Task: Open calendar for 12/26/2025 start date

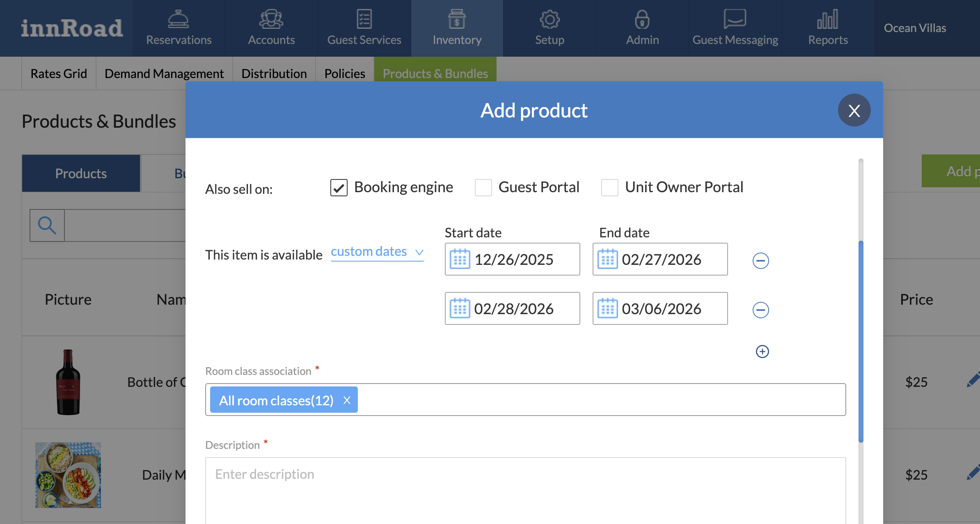Action: point(460,260)
